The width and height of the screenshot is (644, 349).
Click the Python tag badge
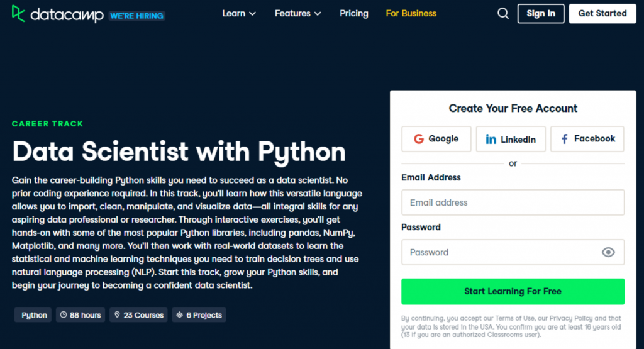33,315
